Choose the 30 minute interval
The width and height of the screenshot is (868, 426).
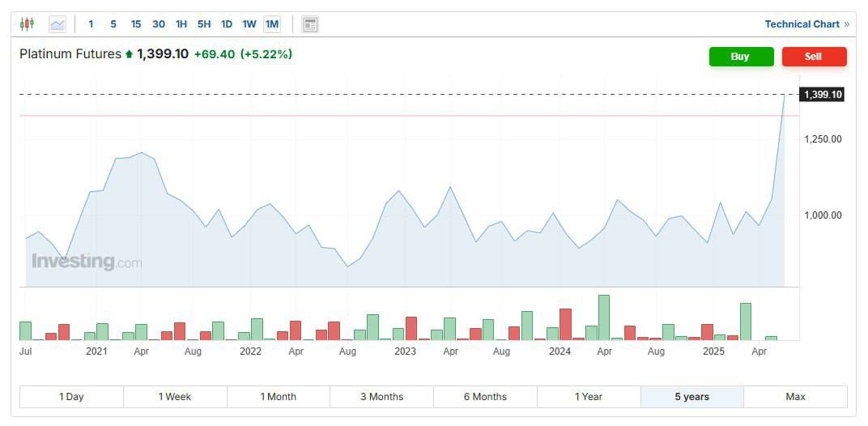159,23
